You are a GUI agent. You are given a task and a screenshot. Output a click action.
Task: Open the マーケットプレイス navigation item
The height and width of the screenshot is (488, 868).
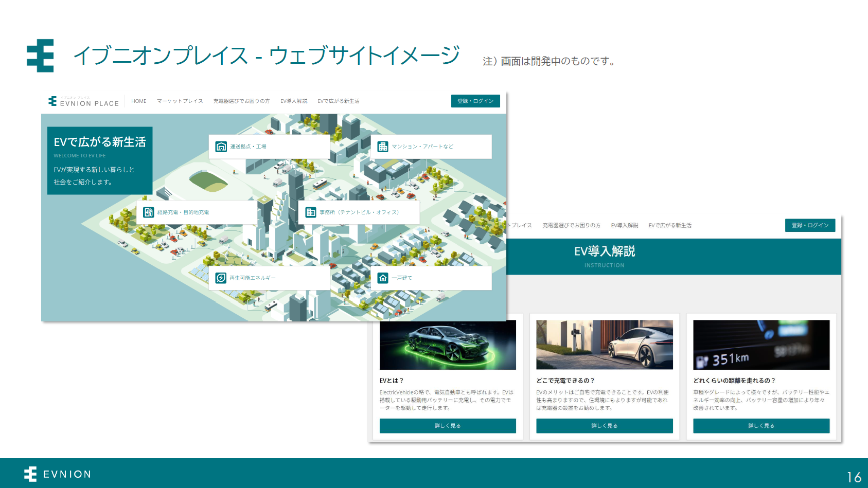coord(180,101)
